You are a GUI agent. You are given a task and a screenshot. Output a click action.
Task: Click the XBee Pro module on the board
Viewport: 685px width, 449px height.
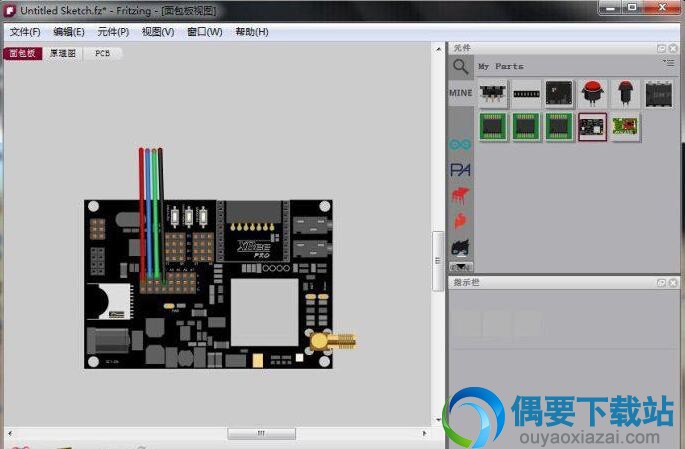[253, 231]
